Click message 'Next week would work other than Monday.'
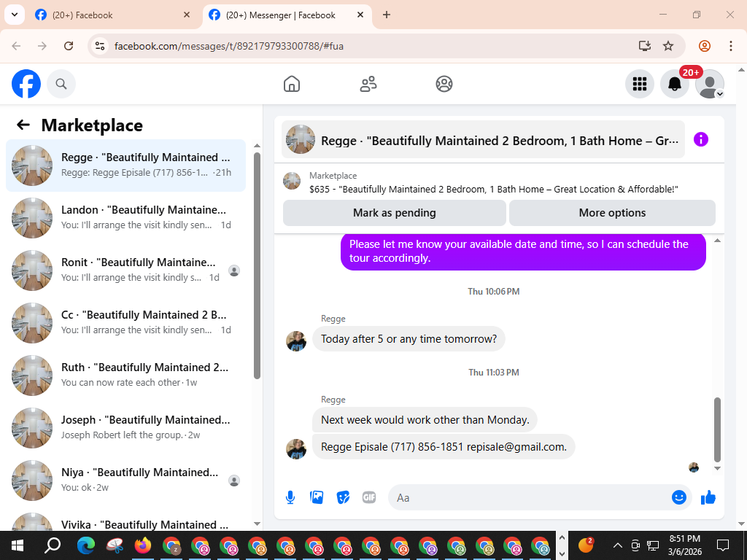Image resolution: width=747 pixels, height=560 pixels. (x=425, y=419)
